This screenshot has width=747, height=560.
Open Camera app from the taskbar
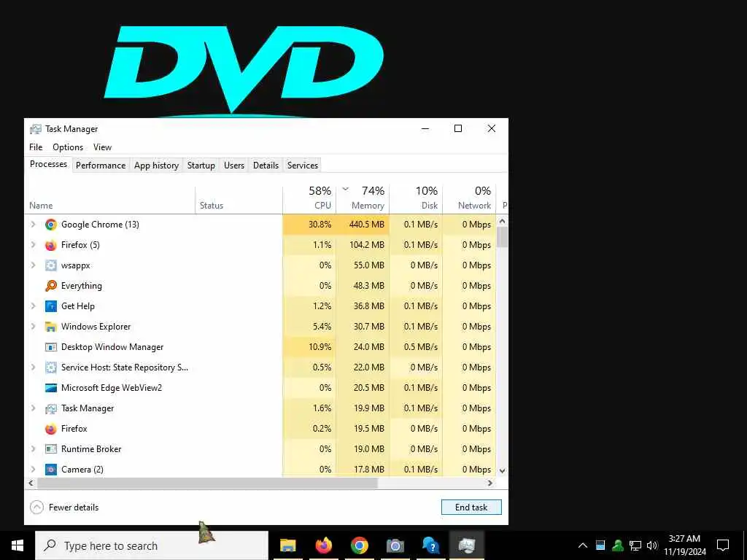click(395, 545)
